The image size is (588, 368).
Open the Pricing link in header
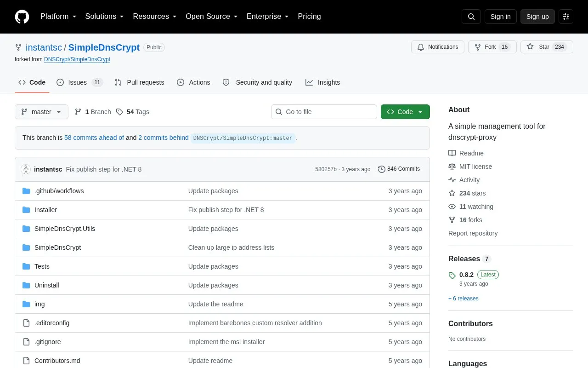(309, 17)
